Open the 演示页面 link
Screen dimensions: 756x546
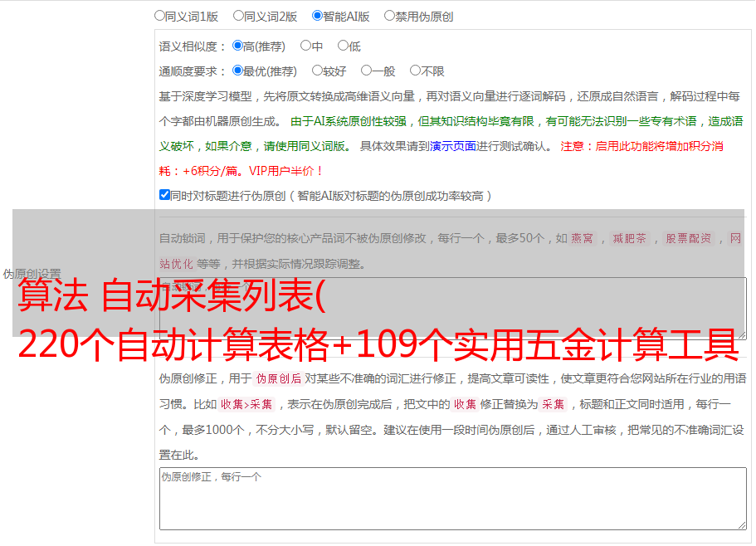(x=453, y=146)
